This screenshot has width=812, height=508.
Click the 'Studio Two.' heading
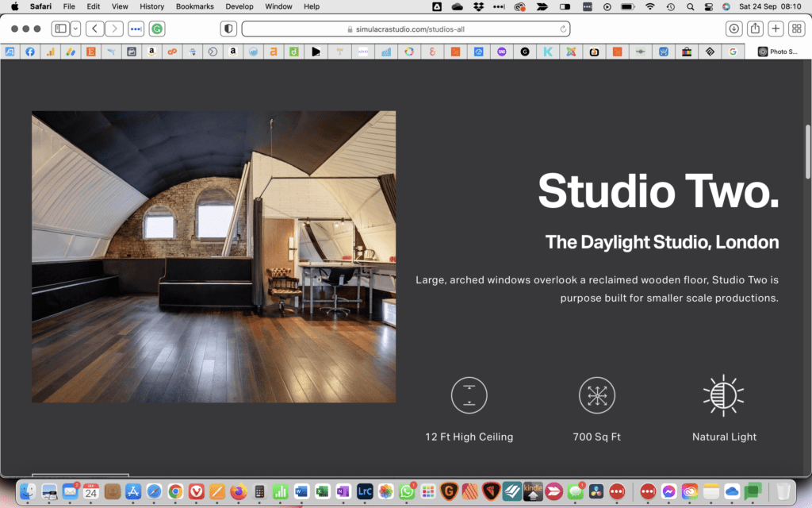[658, 191]
